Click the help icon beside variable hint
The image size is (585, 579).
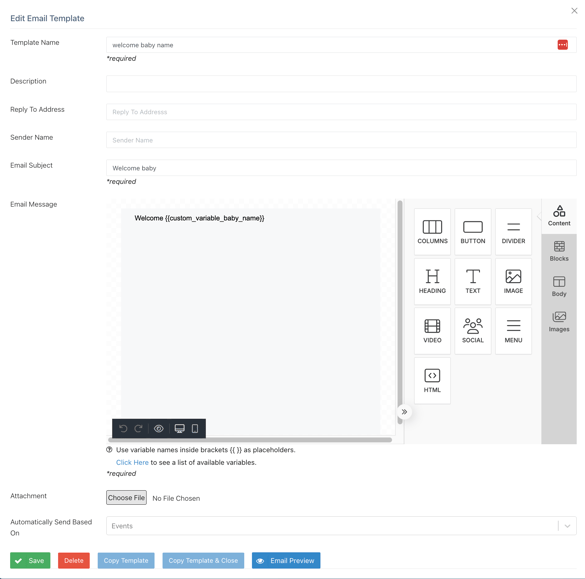point(109,450)
